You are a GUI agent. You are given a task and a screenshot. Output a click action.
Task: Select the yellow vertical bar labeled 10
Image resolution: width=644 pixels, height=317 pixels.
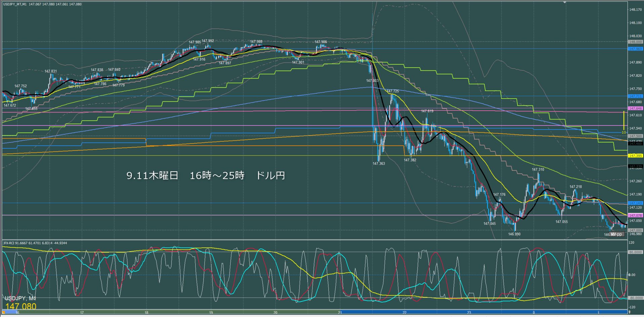coord(623,120)
